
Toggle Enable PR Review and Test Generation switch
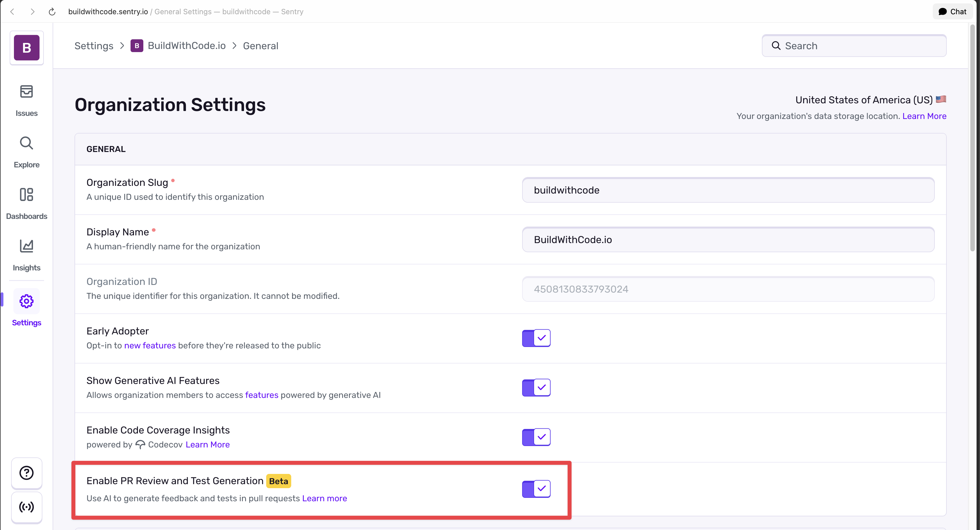point(536,488)
